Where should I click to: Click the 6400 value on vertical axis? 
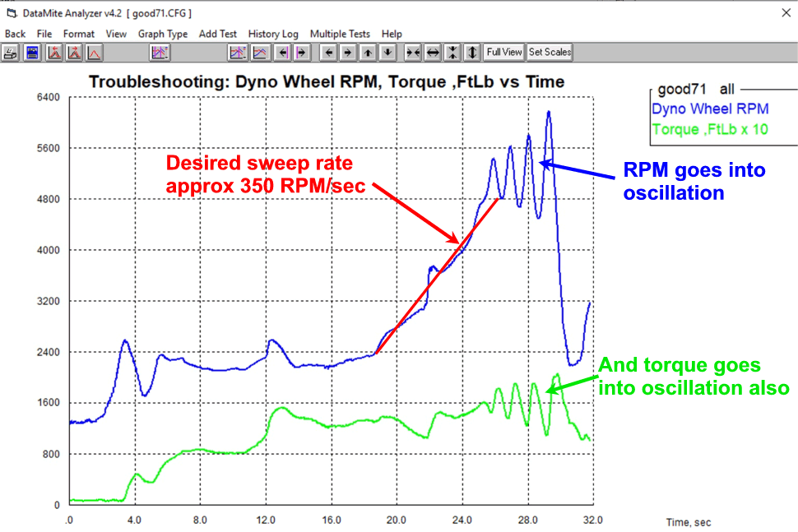[49, 97]
